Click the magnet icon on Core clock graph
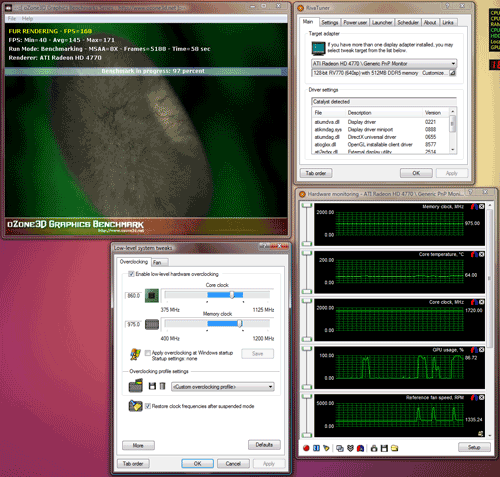The height and width of the screenshot is (477, 500). click(x=474, y=302)
